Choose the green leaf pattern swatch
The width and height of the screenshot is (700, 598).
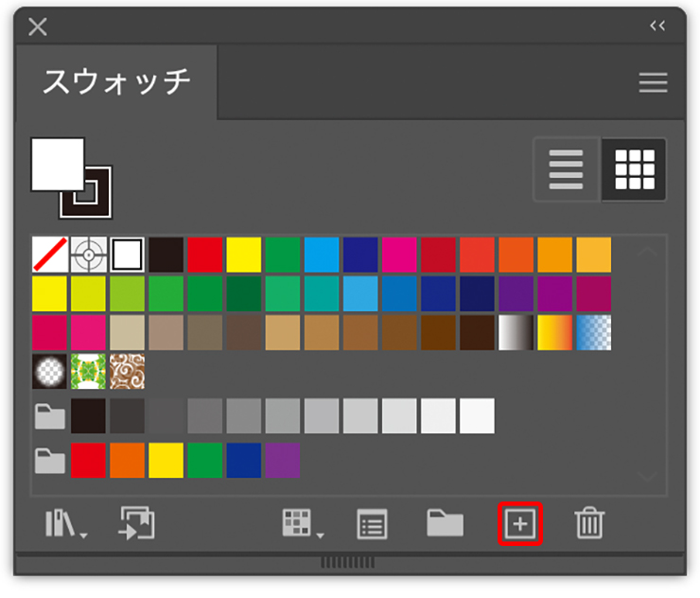(x=88, y=372)
